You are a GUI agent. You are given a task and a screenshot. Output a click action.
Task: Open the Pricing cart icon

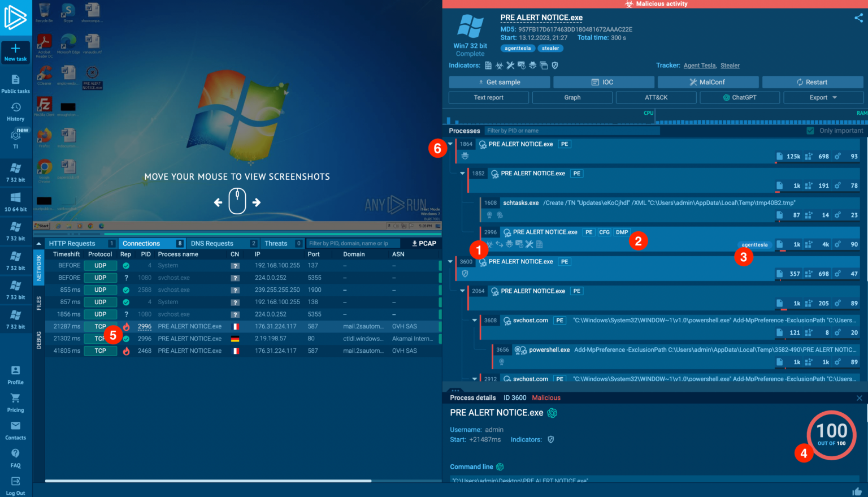pos(15,399)
